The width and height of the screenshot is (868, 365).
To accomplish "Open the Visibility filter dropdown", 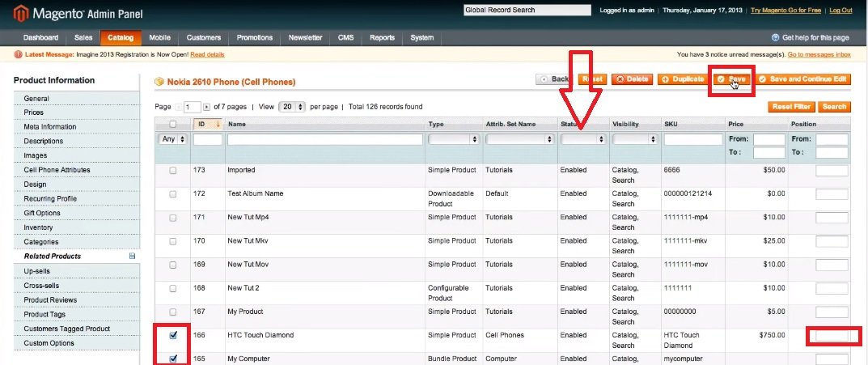I will point(634,139).
